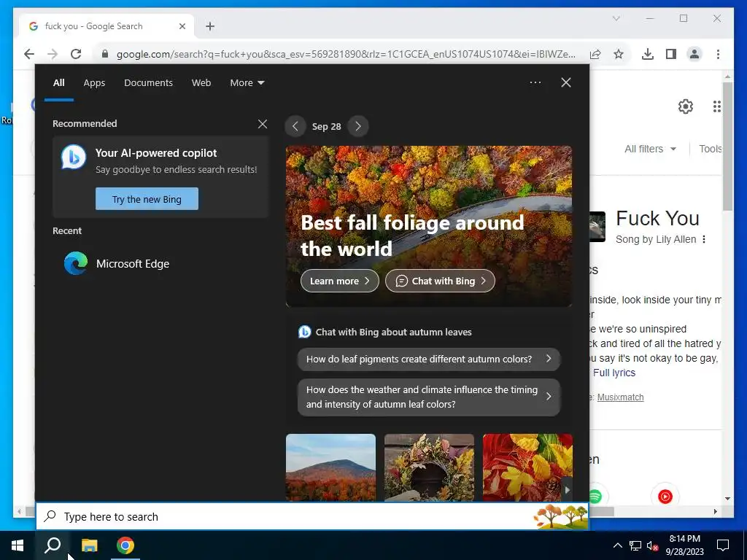Click Learn more on fall foliage
This screenshot has width=747, height=560.
coord(340,281)
